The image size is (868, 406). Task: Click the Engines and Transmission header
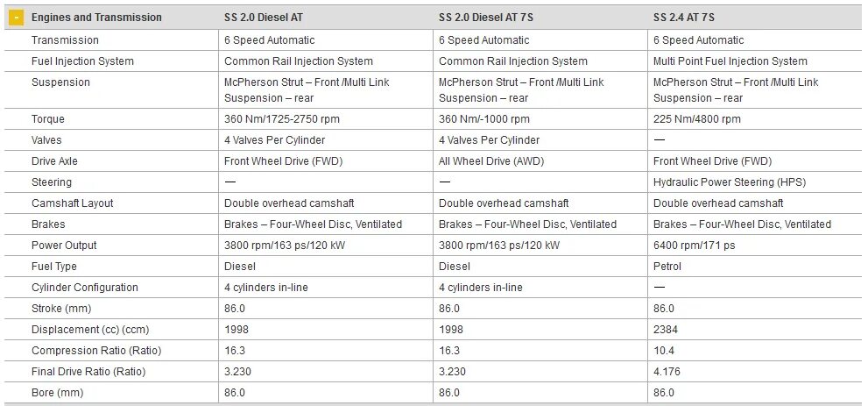(x=96, y=18)
